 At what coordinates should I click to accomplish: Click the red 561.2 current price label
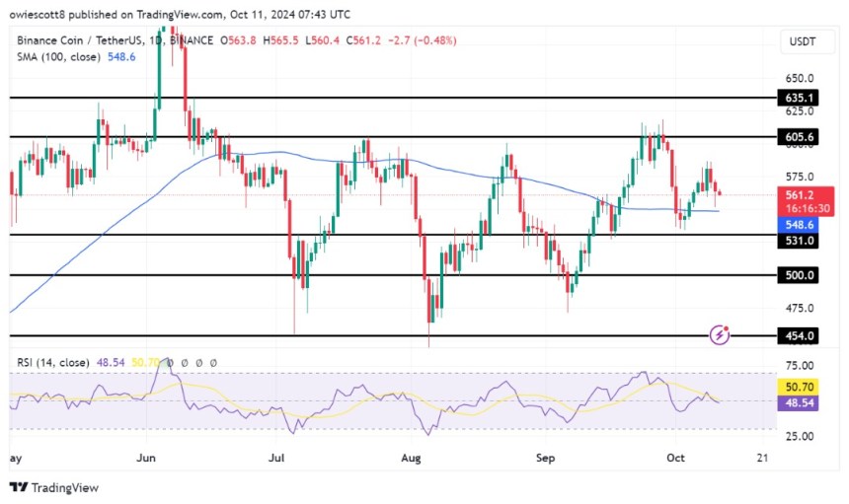tap(800, 194)
